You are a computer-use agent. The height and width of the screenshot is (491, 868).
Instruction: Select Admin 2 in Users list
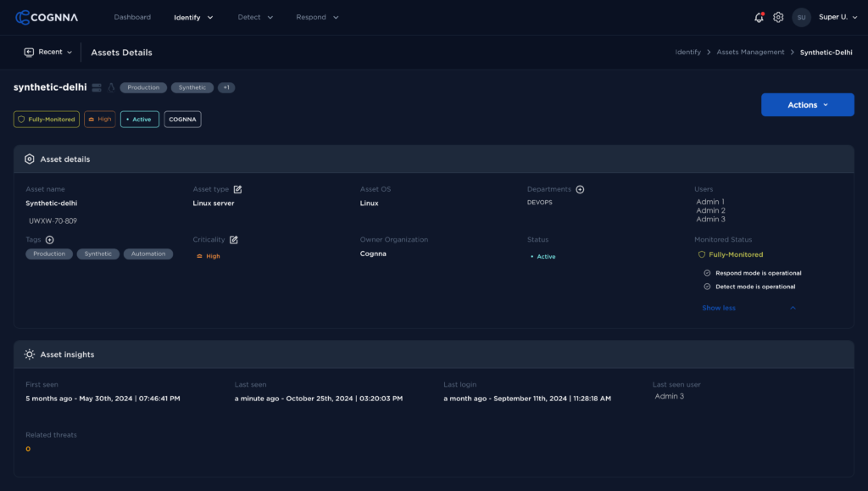pyautogui.click(x=711, y=210)
